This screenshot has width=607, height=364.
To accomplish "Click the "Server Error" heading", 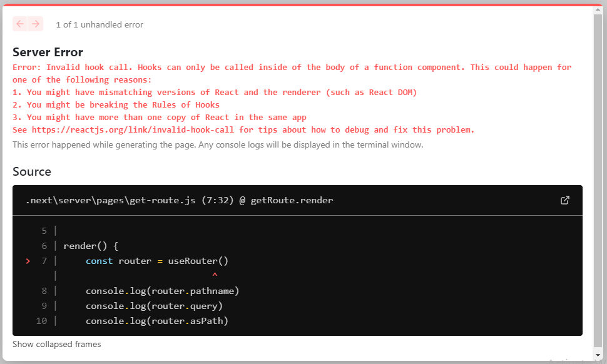I will pos(48,52).
